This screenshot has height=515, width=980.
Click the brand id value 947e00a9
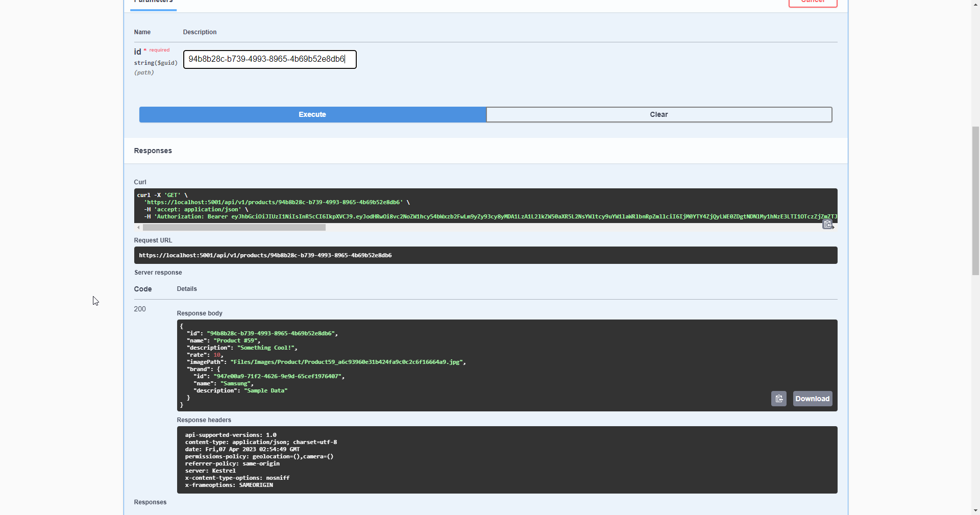278,376
